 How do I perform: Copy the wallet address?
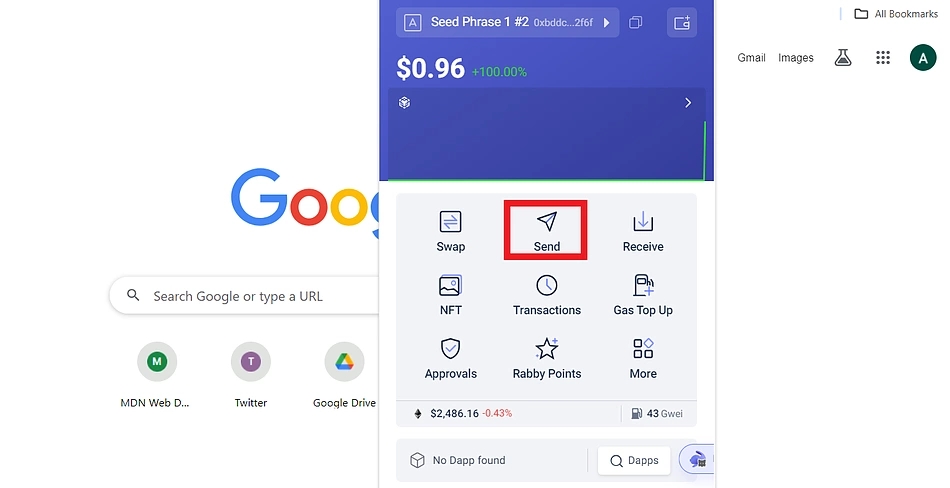pyautogui.click(x=636, y=23)
